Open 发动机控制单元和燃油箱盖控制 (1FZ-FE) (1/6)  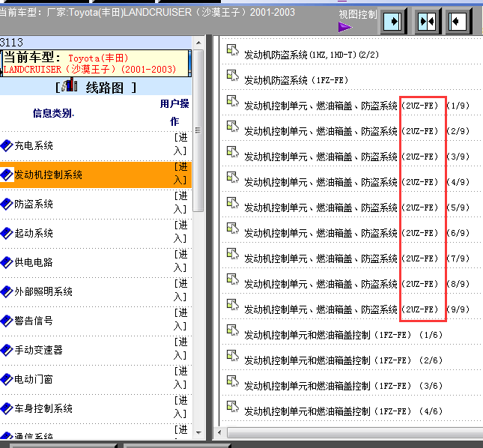pos(344,335)
